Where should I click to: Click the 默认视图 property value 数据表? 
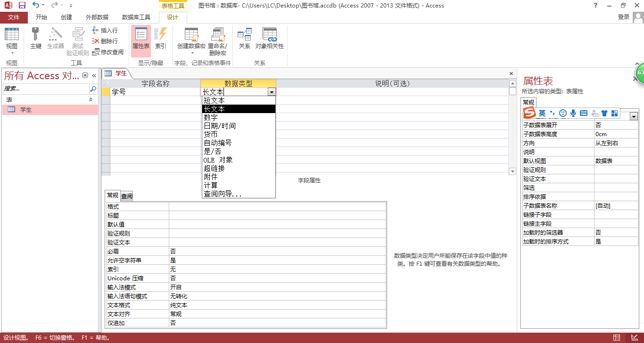point(616,161)
